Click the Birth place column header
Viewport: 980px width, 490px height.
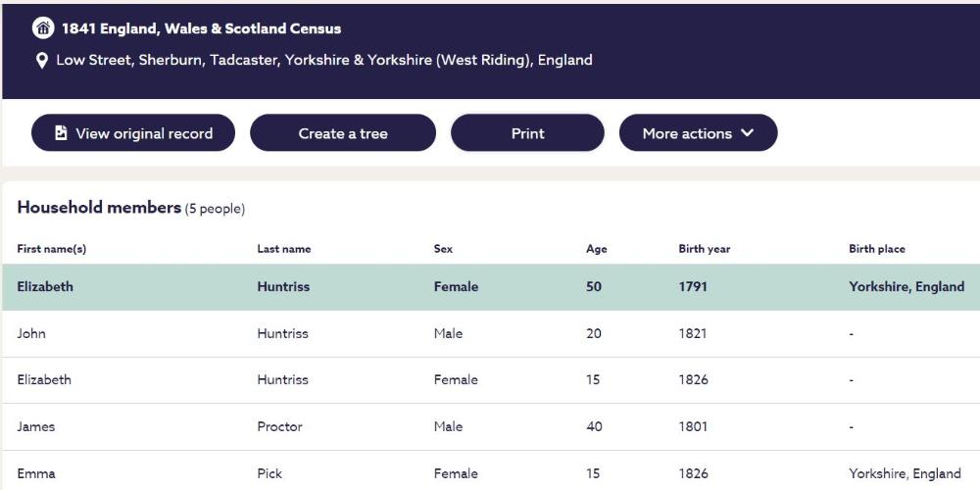[x=877, y=249]
